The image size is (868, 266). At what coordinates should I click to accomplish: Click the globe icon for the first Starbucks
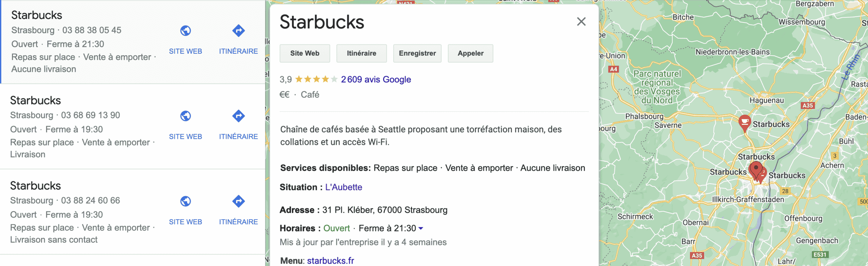tap(185, 31)
